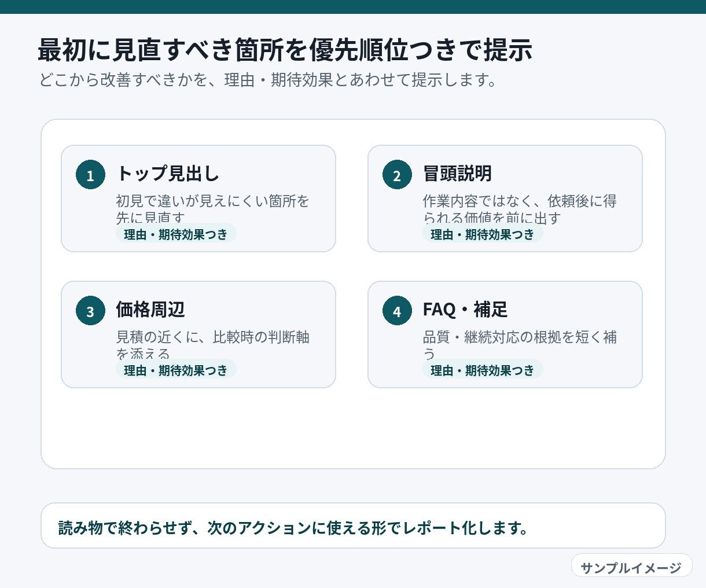This screenshot has width=706, height=588.
Task: Click footer text 読み物で終わらせず、次のアクション
Action: pos(293,528)
